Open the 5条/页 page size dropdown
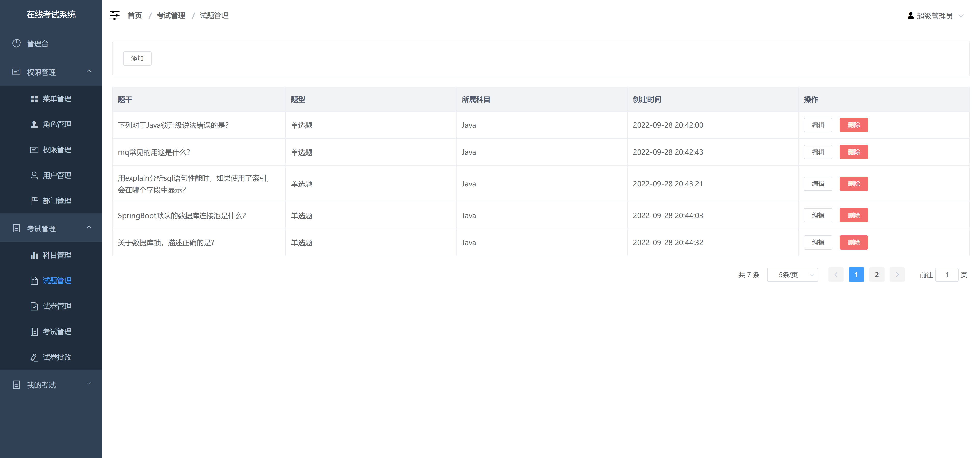The width and height of the screenshot is (980, 458). pos(792,275)
